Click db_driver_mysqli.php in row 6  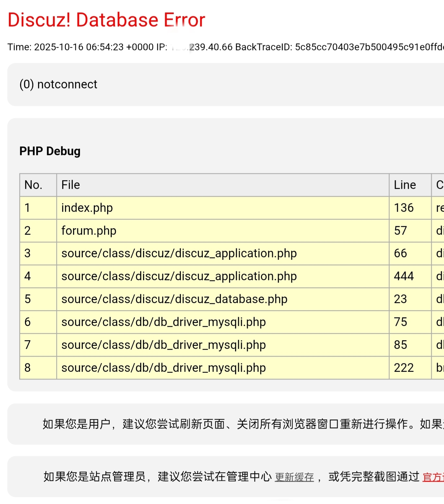point(163,322)
